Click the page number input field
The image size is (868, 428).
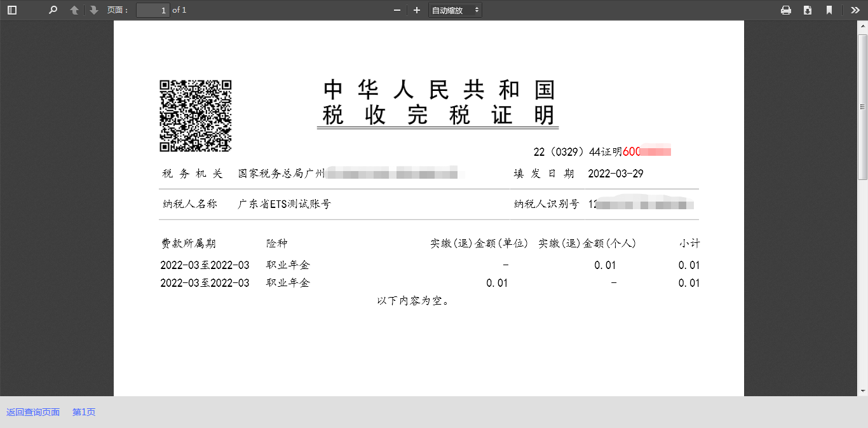(153, 10)
